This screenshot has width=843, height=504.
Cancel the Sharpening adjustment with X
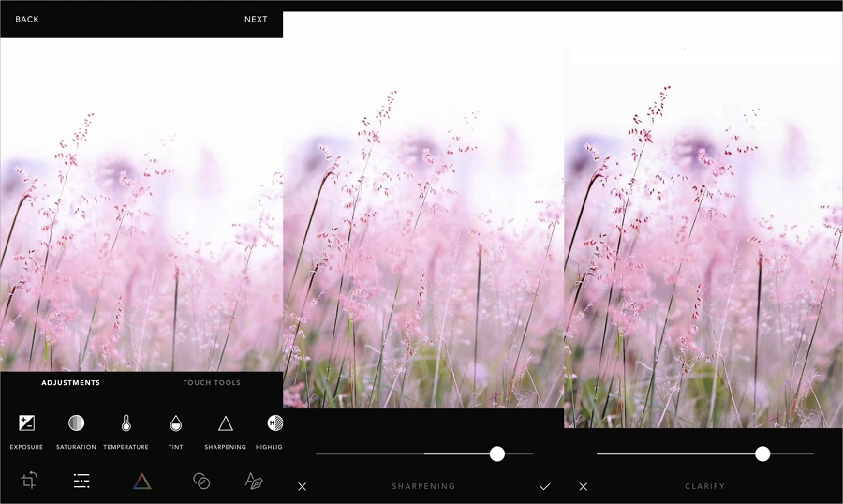point(303,486)
